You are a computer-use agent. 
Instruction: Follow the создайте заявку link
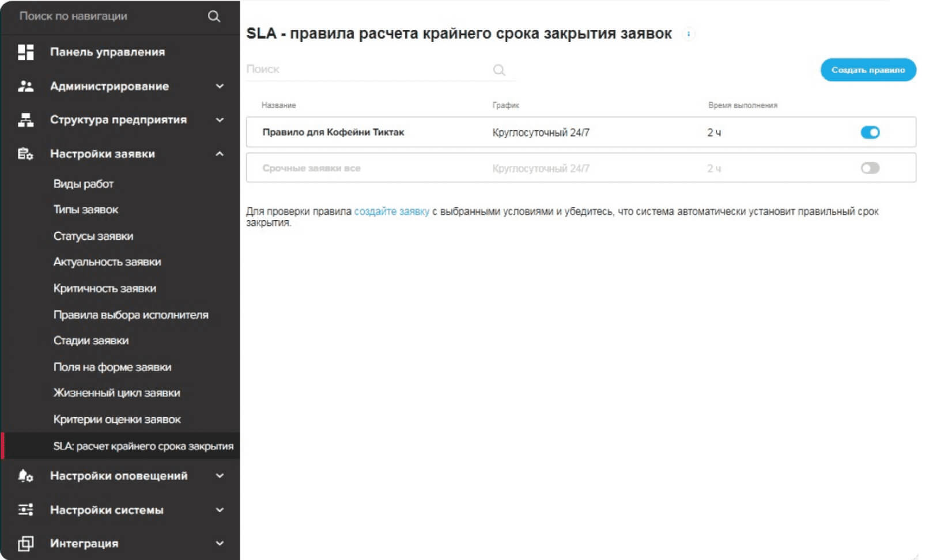(x=391, y=211)
